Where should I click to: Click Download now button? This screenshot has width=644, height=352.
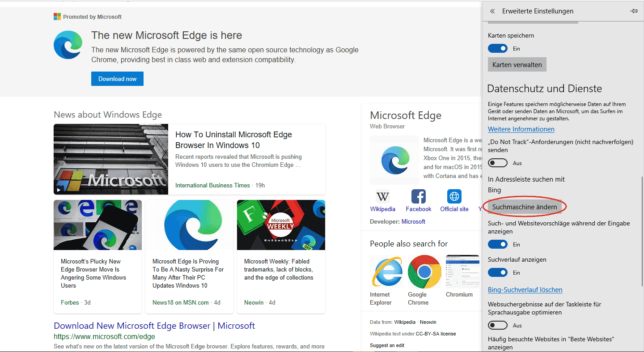[x=118, y=79]
